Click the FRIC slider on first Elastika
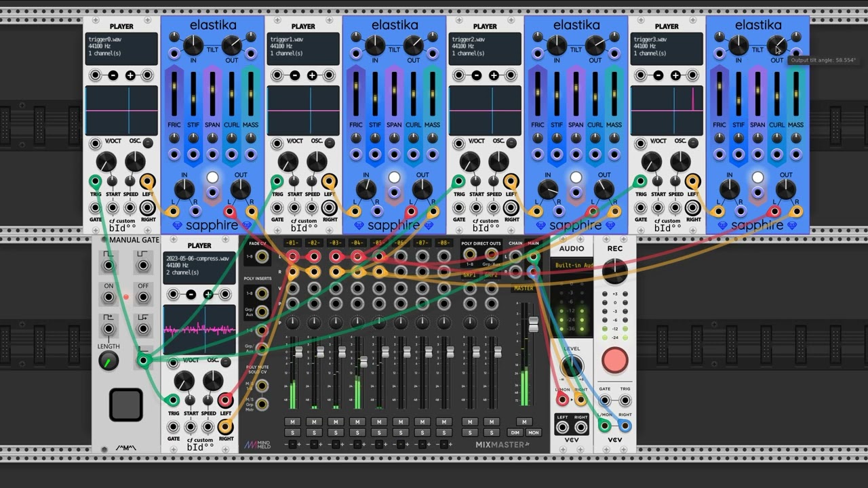The image size is (868, 488). [x=174, y=93]
